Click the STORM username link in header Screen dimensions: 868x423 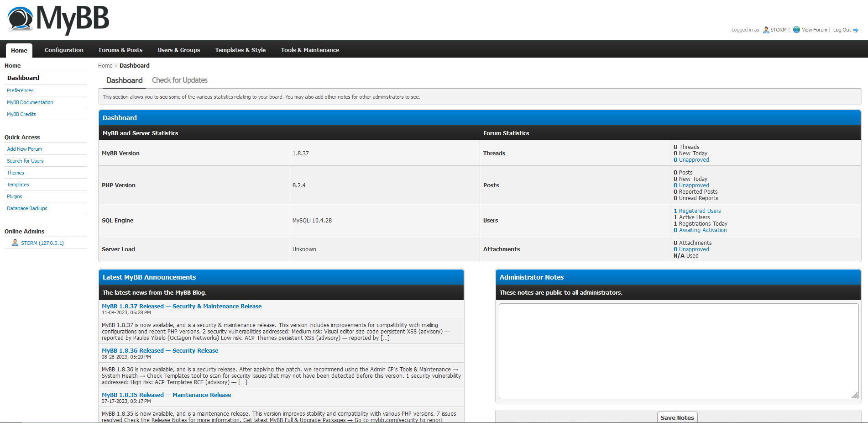779,30
